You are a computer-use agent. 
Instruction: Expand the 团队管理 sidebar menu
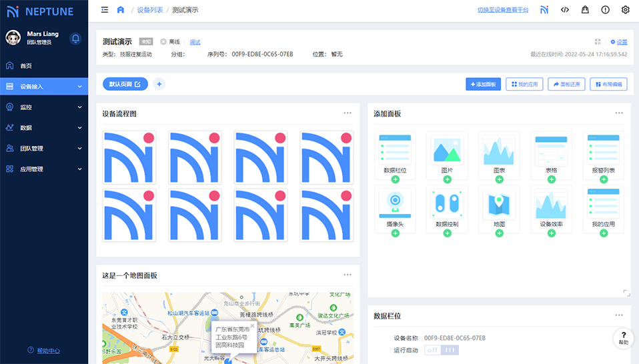tap(44, 149)
